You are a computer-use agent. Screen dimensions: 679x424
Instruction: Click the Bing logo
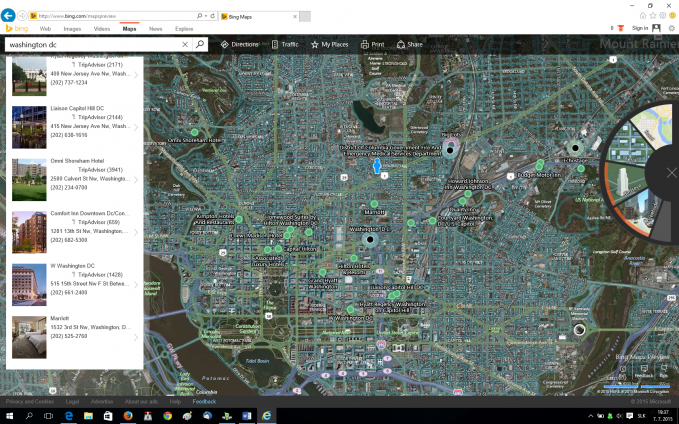pyautogui.click(x=16, y=29)
